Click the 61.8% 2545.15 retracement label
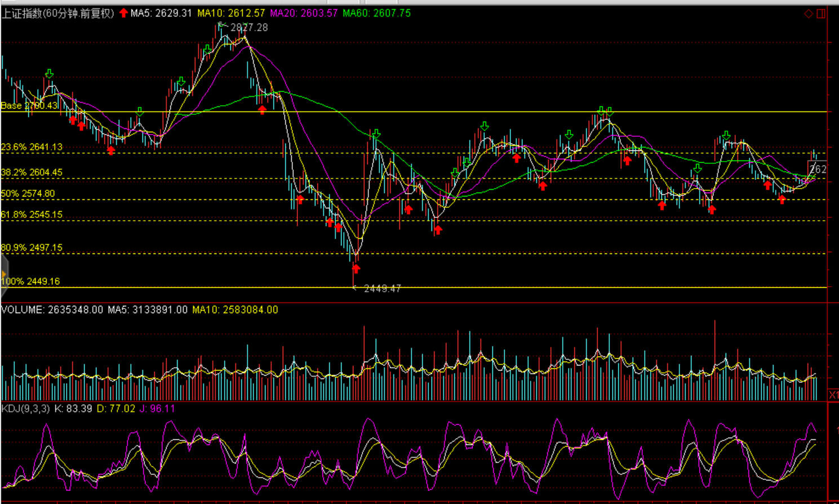The height and width of the screenshot is (504, 839). pyautogui.click(x=32, y=215)
